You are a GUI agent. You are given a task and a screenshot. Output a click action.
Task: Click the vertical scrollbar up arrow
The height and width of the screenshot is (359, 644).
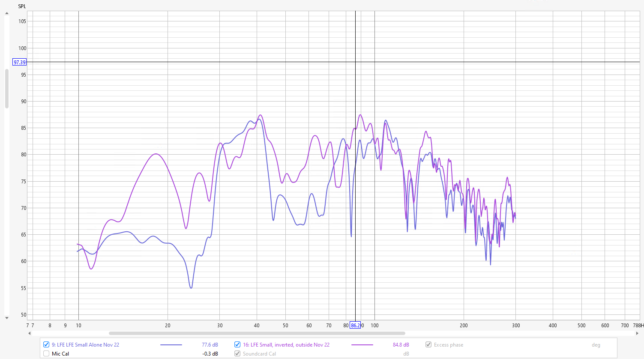(x=6, y=13)
